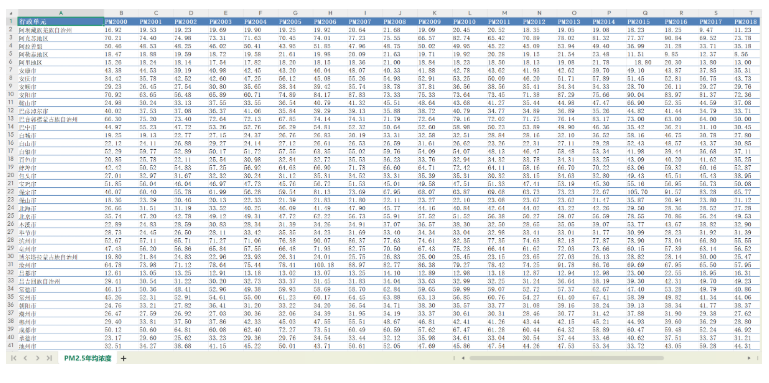Click the PM2006 header cell
This screenshot has width=769, height=383.
[330, 22]
